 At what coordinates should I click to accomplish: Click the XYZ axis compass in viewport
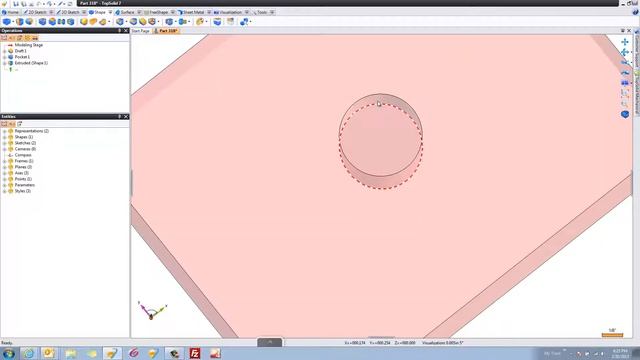tap(152, 311)
